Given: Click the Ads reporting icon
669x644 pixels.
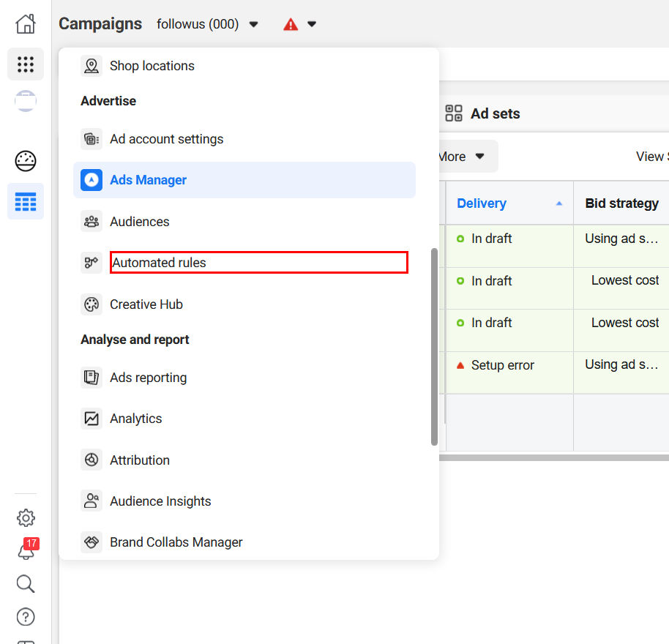Looking at the screenshot, I should [x=91, y=378].
